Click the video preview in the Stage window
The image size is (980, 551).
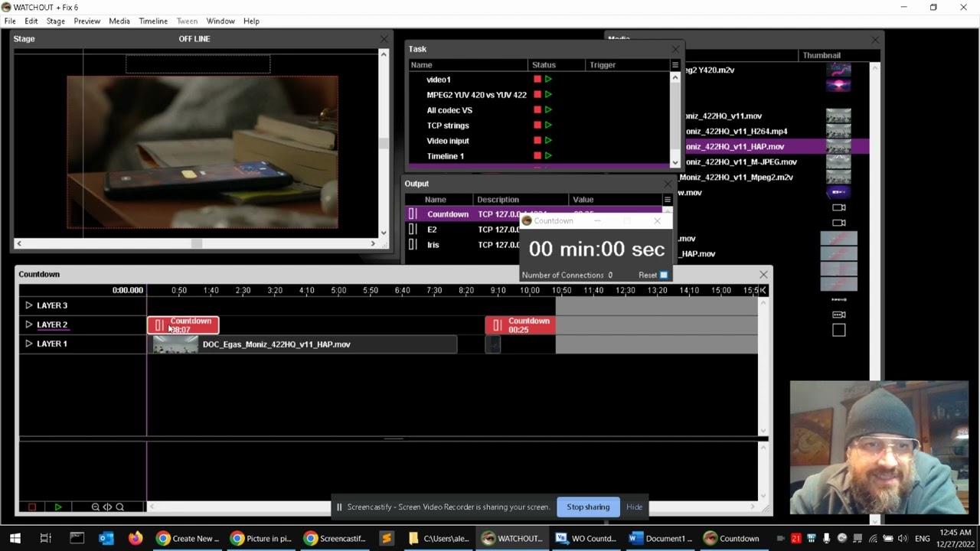coord(202,152)
